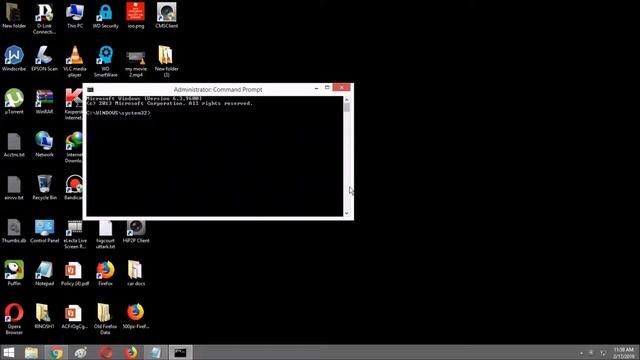The width and height of the screenshot is (640, 360).
Task: Open the Old Firefox Data folder
Action: click(105, 319)
